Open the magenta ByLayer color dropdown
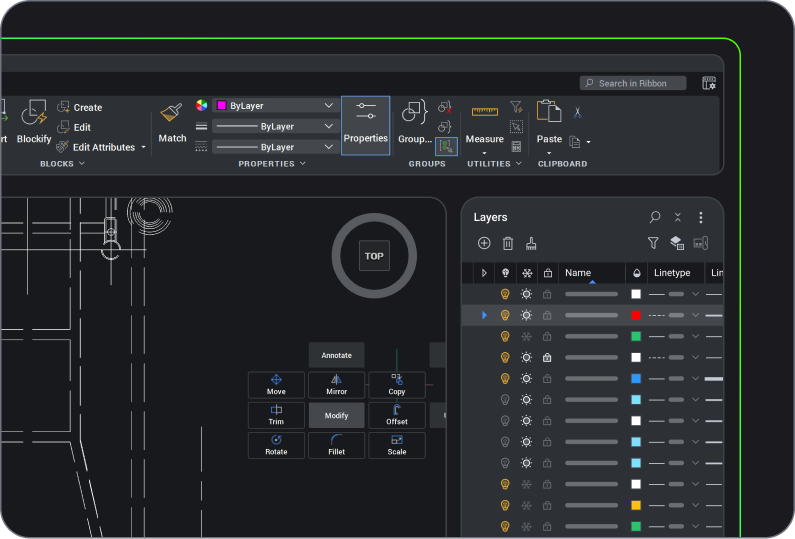Viewport: 795px width, 539px height. coord(276,105)
